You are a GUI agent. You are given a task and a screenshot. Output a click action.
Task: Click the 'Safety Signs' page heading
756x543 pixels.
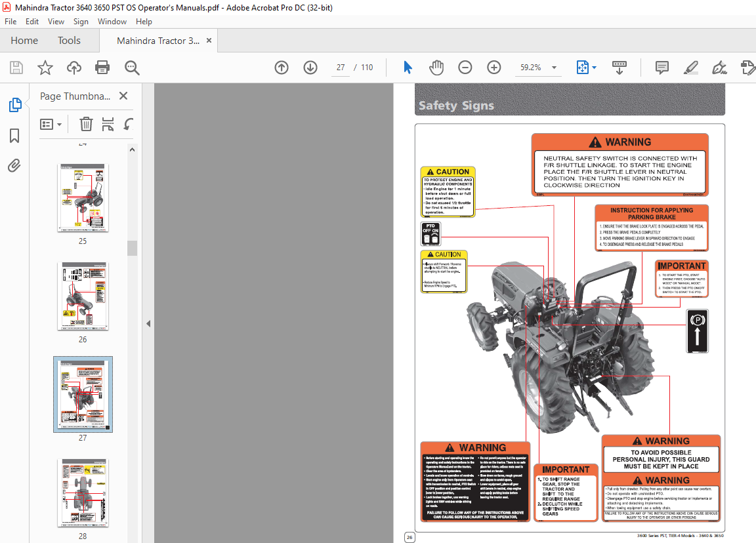456,106
